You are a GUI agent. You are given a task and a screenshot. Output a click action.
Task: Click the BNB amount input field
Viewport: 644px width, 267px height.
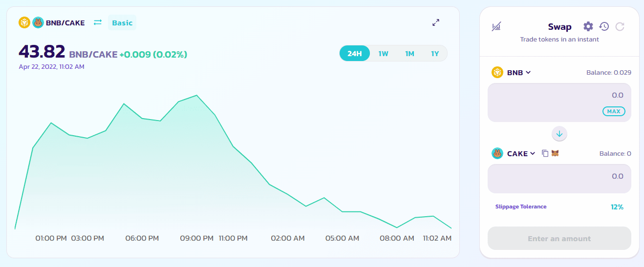tap(559, 103)
